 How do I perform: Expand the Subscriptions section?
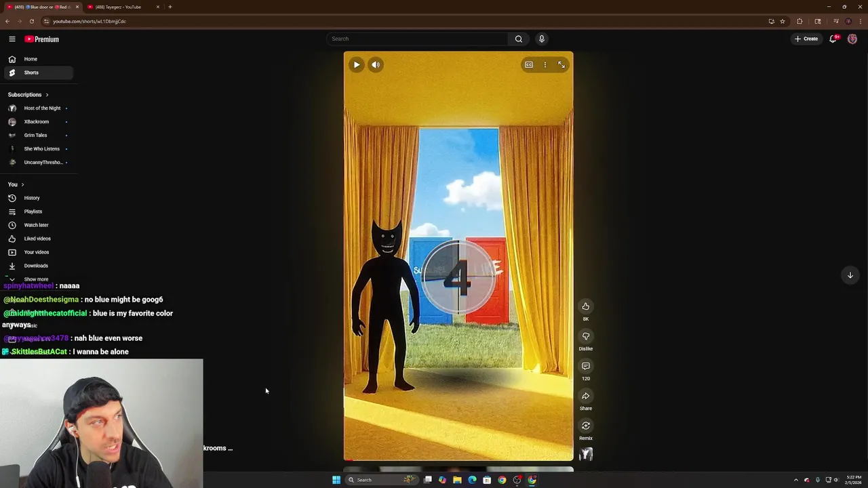[x=28, y=95]
